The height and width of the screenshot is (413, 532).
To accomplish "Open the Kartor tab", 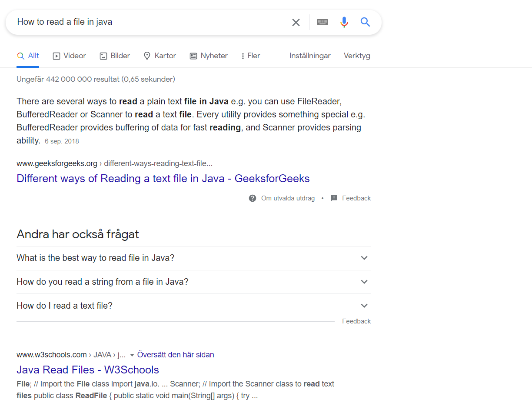I will (x=160, y=56).
